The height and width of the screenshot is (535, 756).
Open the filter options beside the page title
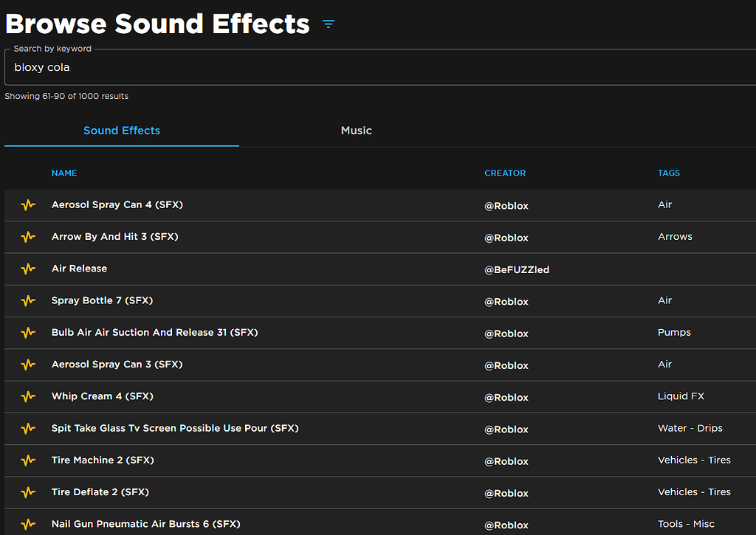tap(328, 23)
